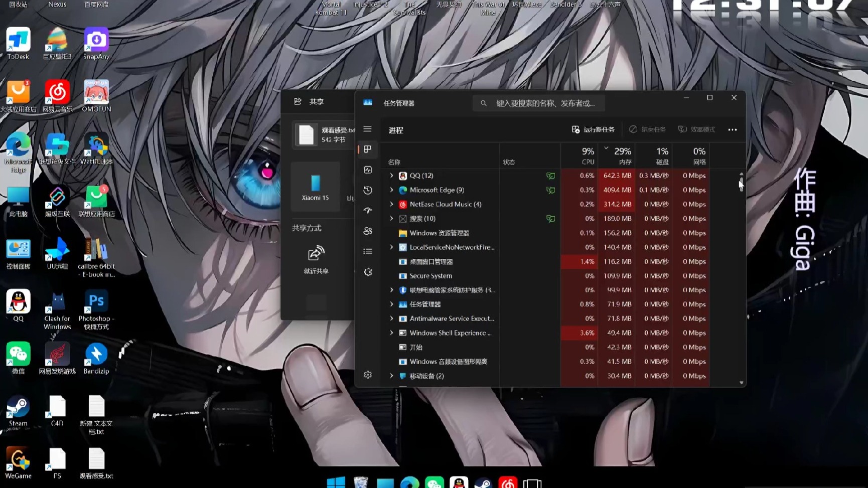The width and height of the screenshot is (868, 488).
Task: Open the Windows Start button on taskbar
Action: pyautogui.click(x=336, y=482)
